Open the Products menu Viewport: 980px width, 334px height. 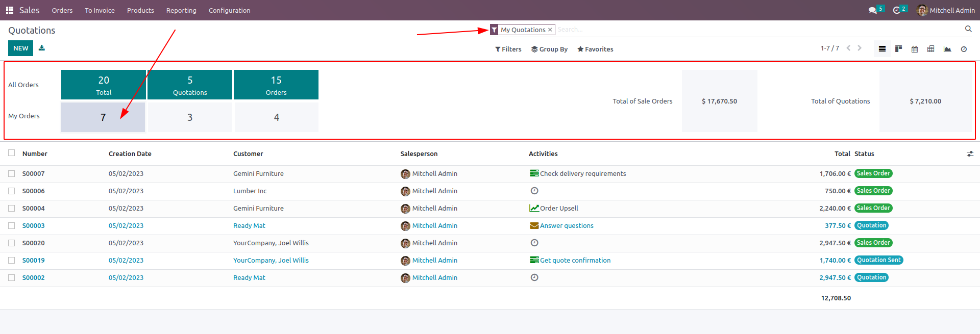point(140,10)
